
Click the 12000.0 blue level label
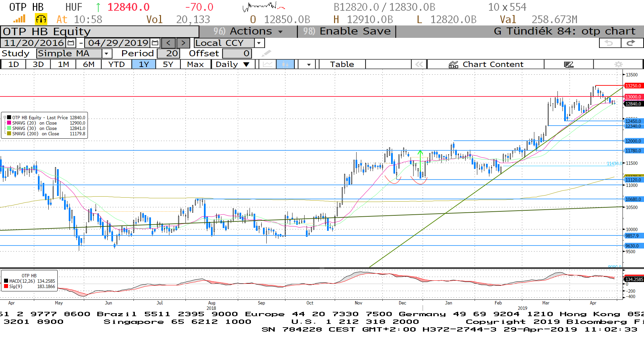(633, 141)
